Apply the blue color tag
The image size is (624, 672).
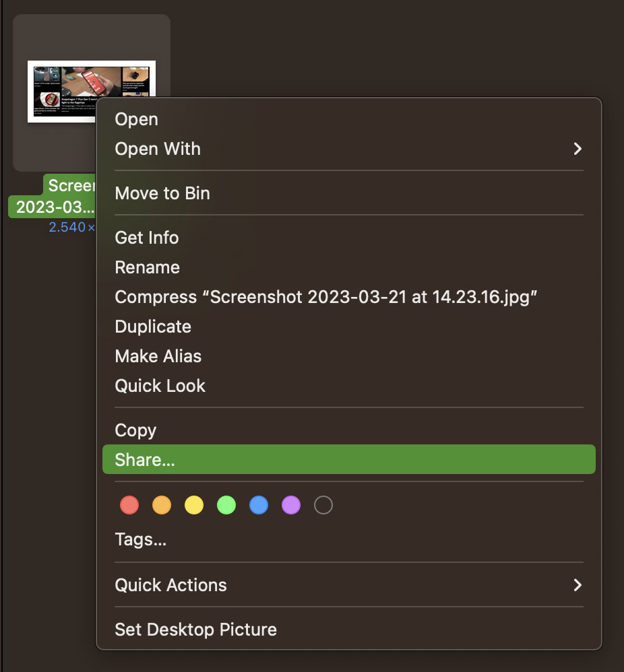tap(259, 505)
